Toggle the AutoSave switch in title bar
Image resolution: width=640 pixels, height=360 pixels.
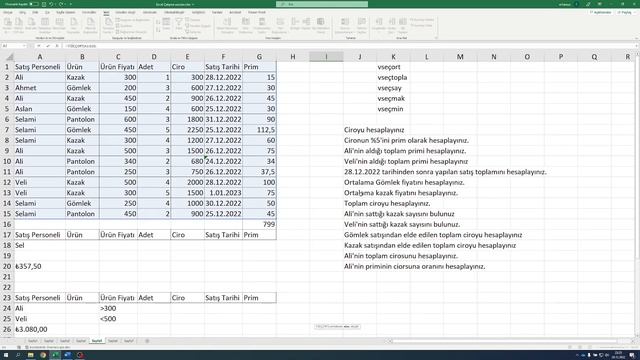[x=34, y=4]
